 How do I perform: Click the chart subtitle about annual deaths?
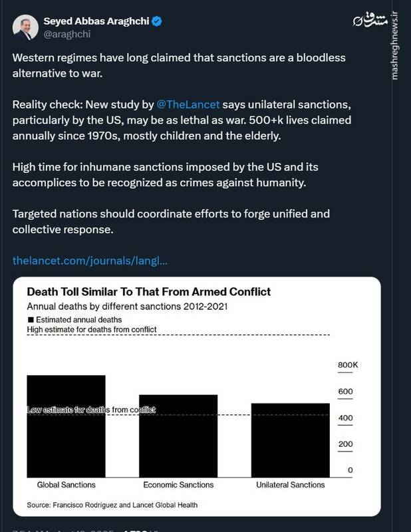pyautogui.click(x=128, y=307)
